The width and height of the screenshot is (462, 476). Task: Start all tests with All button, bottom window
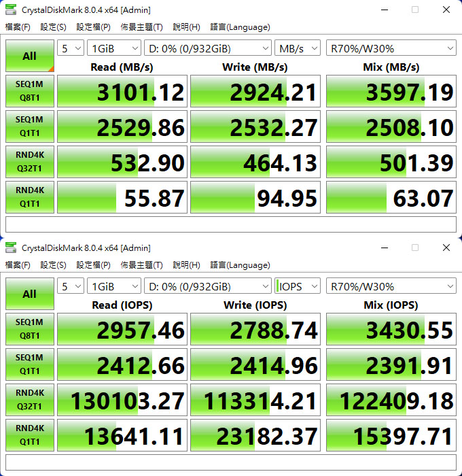pyautogui.click(x=30, y=294)
